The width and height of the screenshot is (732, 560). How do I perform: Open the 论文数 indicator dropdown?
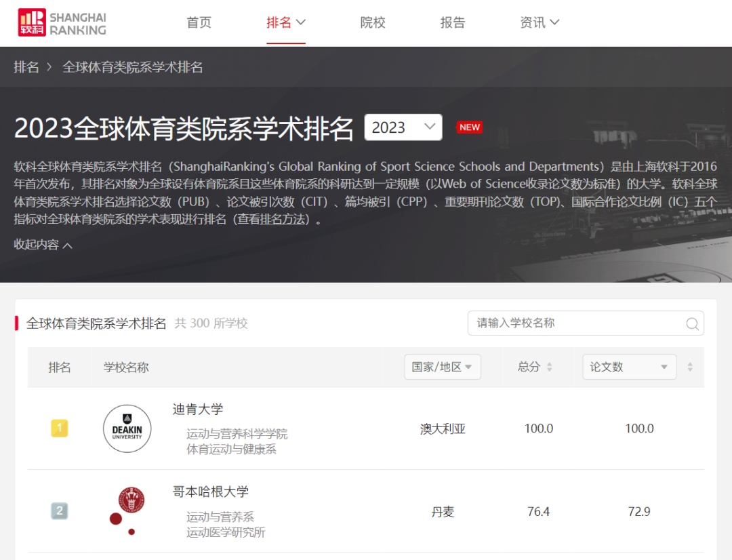point(629,367)
